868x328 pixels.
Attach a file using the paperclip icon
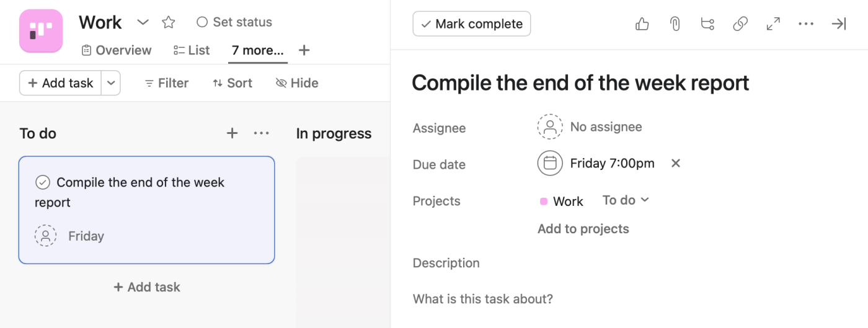pyautogui.click(x=675, y=24)
